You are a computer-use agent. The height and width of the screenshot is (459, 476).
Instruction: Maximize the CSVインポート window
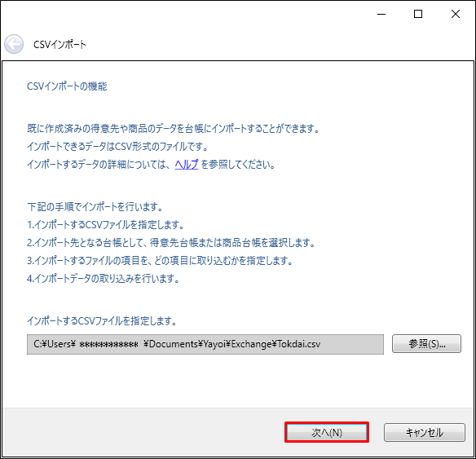click(418, 14)
